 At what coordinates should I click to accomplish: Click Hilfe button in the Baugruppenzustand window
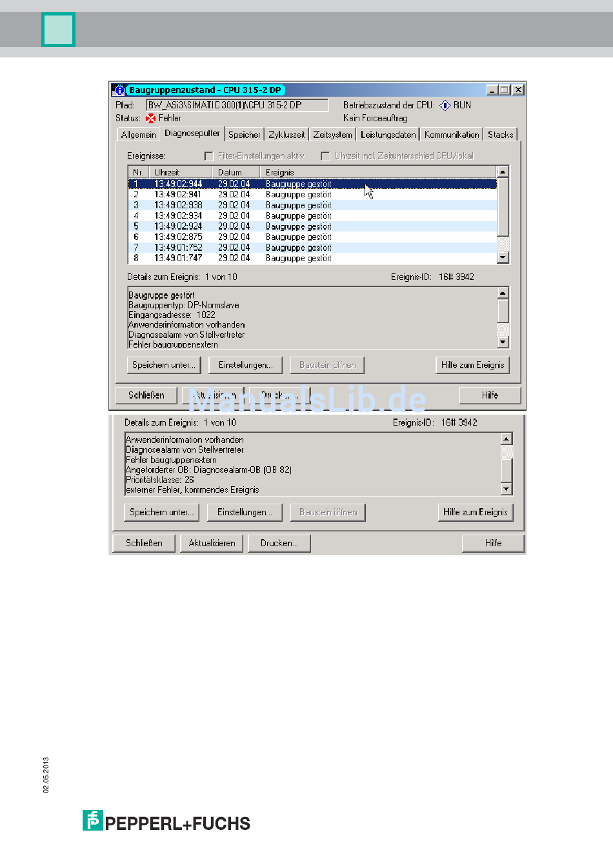(490, 395)
